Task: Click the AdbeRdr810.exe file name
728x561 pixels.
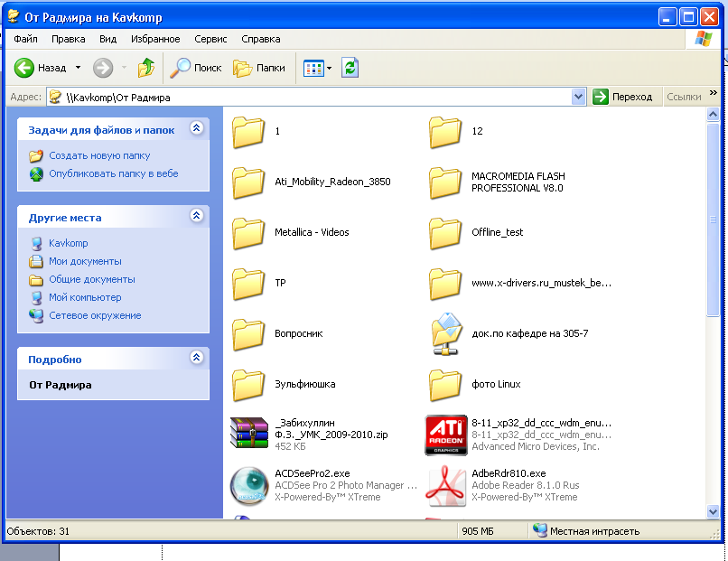Action: coord(509,473)
